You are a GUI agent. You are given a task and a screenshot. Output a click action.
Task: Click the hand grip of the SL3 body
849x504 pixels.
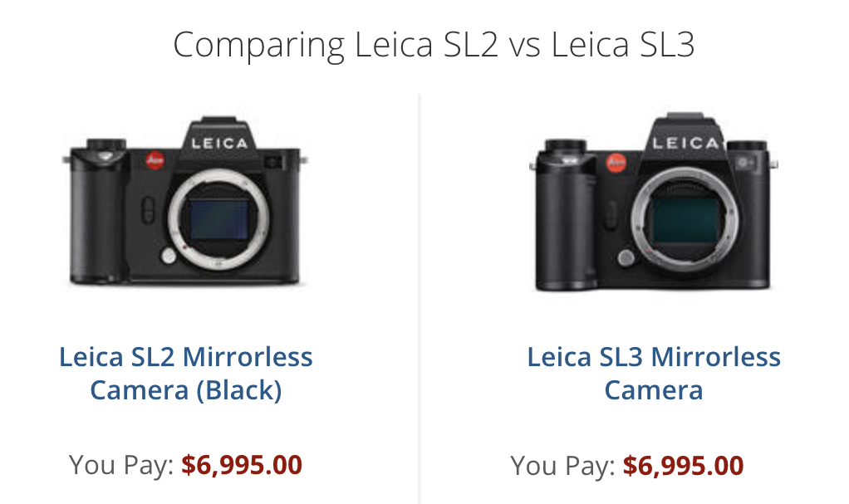click(x=569, y=224)
